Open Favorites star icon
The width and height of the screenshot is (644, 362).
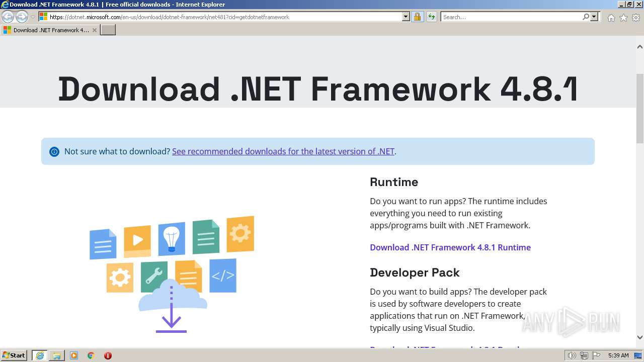[623, 18]
